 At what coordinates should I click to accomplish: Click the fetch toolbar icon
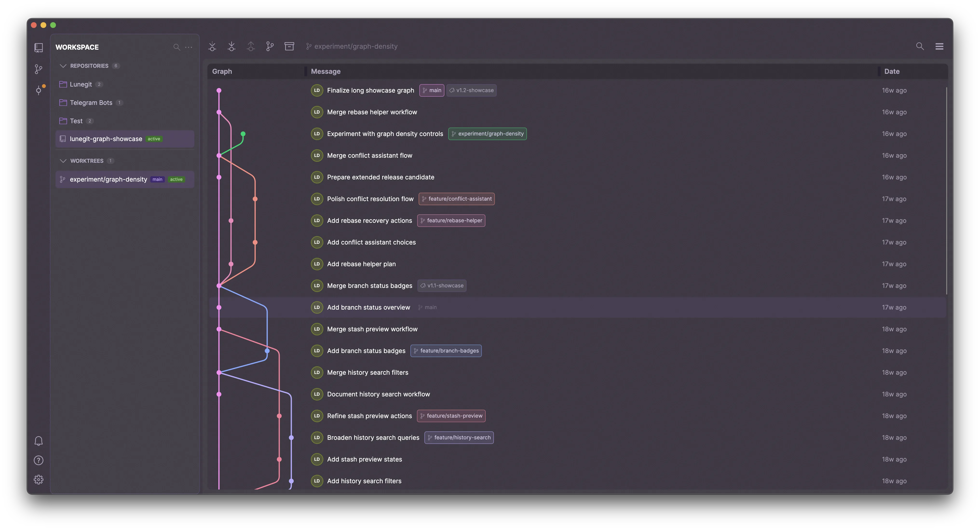click(x=212, y=47)
